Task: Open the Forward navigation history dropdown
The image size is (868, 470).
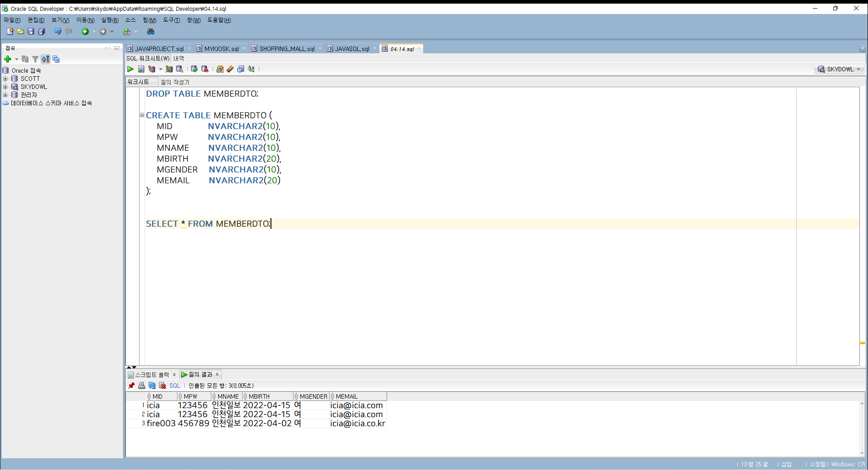Action: (112, 32)
